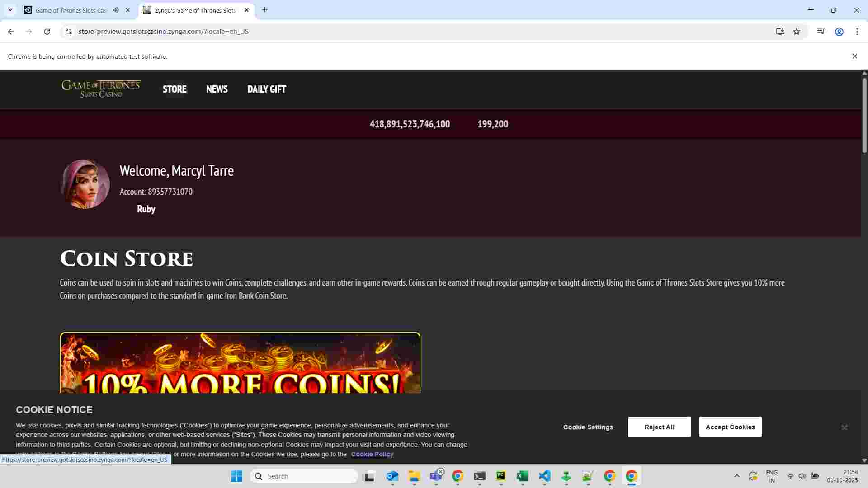Open Chrome profile icon
The height and width of the screenshot is (488, 868).
[x=839, y=32]
